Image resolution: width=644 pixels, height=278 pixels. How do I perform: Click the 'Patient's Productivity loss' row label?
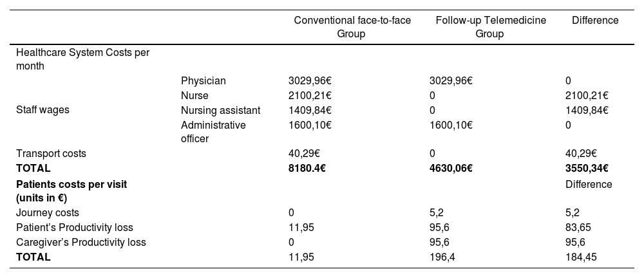coord(75,228)
